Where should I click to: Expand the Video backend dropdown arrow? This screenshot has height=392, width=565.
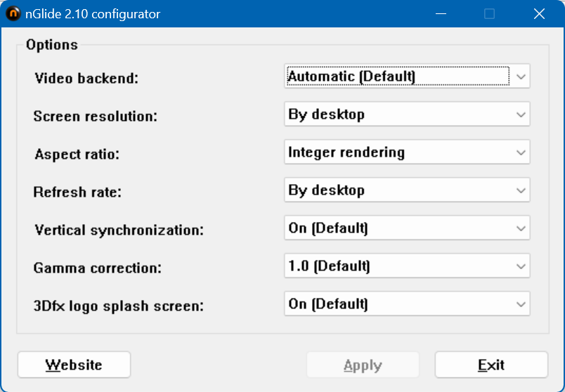click(x=520, y=77)
